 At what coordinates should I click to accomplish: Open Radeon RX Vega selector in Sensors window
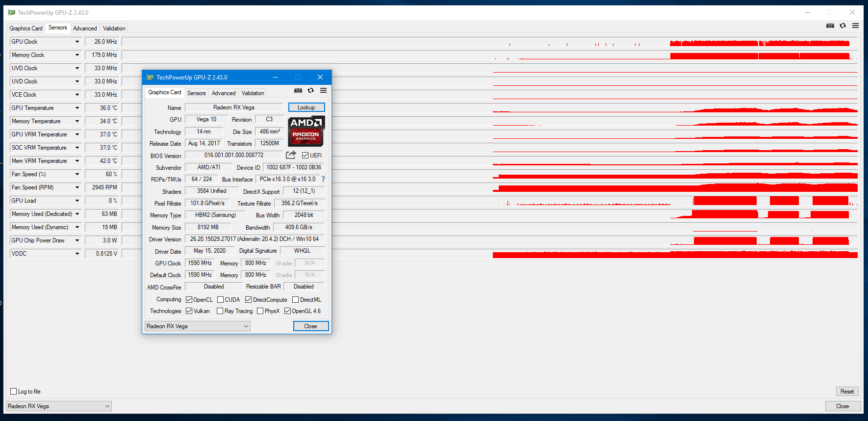[x=59, y=406]
